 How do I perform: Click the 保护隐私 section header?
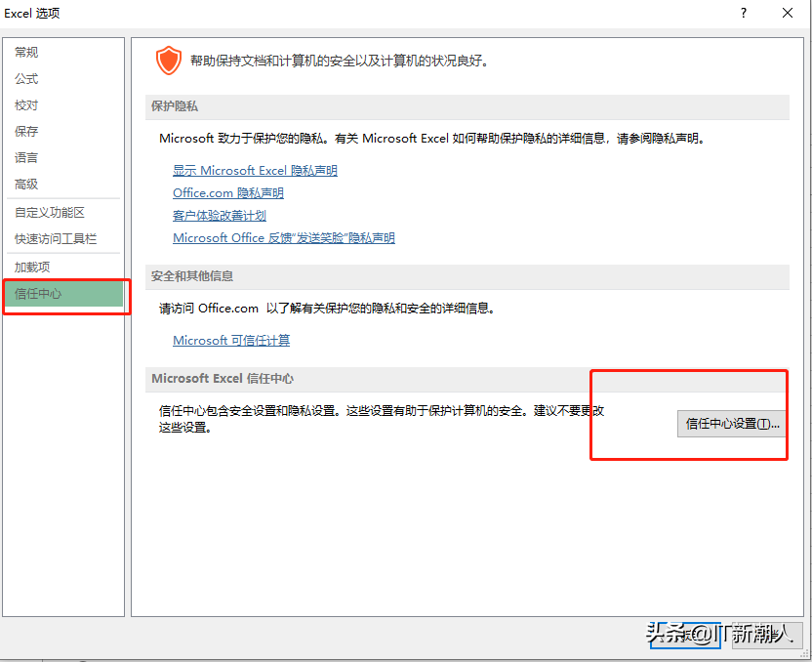point(467,106)
